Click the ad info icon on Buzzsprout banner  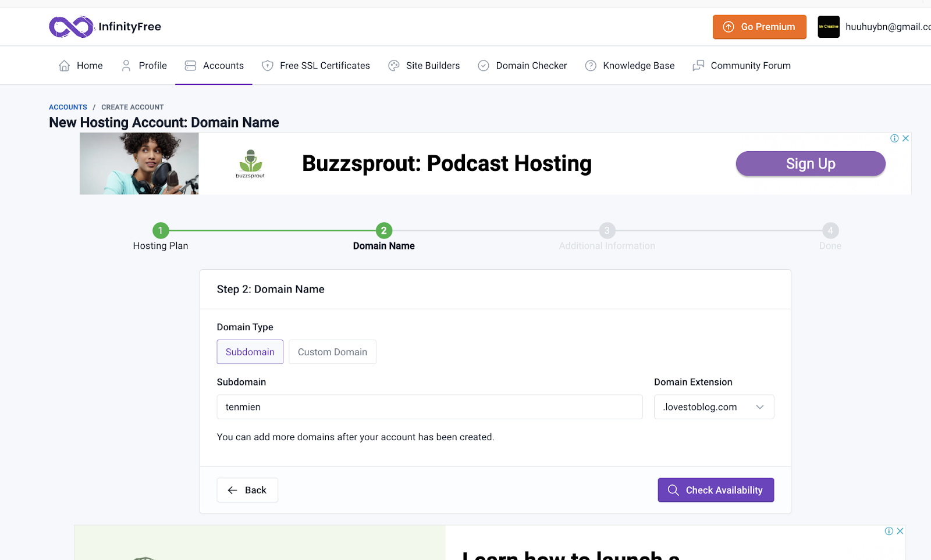(894, 138)
